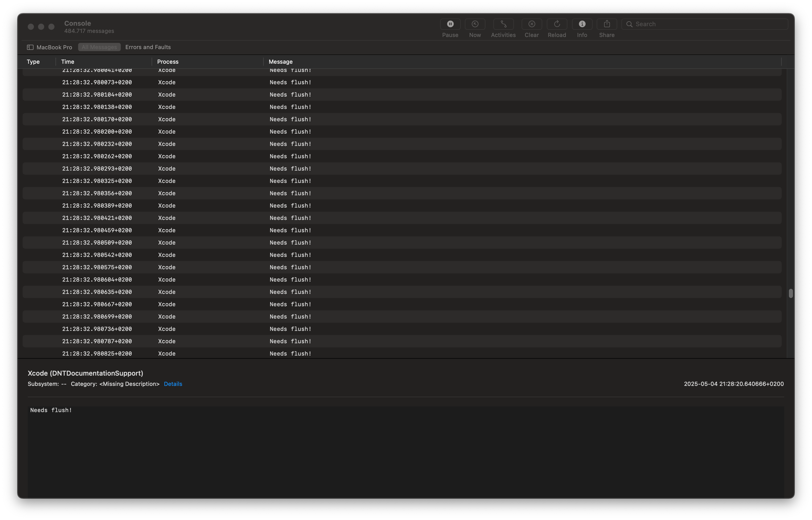Viewport: 812px width, 520px height.
Task: Toggle the sidebar next to MacBook Pro
Action: (x=30, y=47)
